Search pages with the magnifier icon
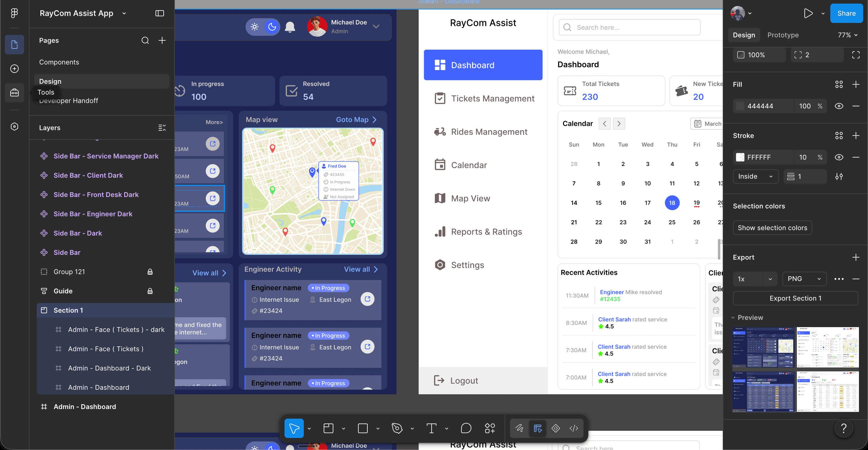The width and height of the screenshot is (868, 450). 145,40
